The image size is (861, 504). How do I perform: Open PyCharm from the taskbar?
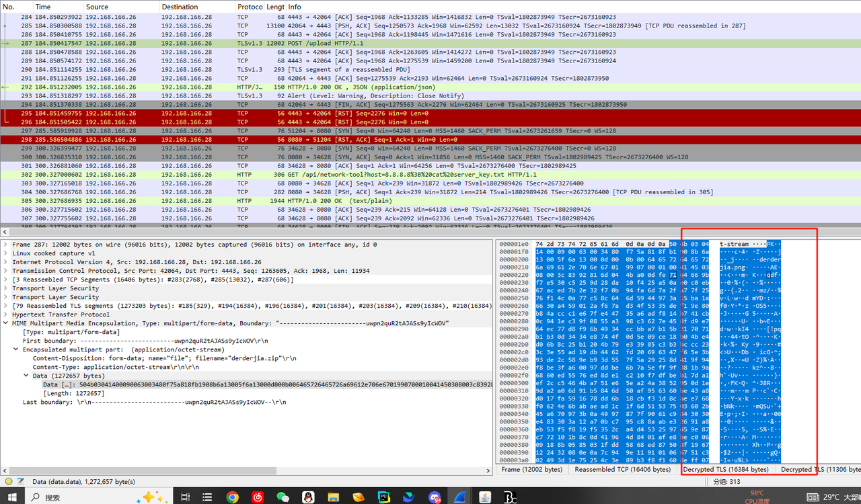click(384, 497)
